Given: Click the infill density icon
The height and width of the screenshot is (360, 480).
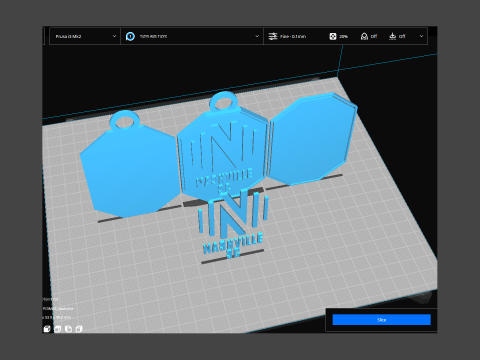Looking at the screenshot, I should point(333,36).
